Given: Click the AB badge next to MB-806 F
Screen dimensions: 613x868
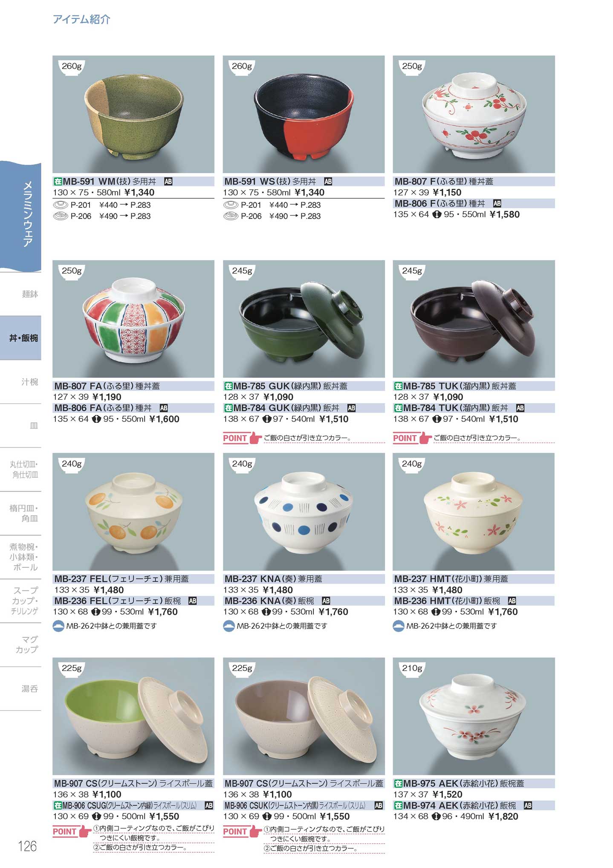Looking at the screenshot, I should (497, 203).
